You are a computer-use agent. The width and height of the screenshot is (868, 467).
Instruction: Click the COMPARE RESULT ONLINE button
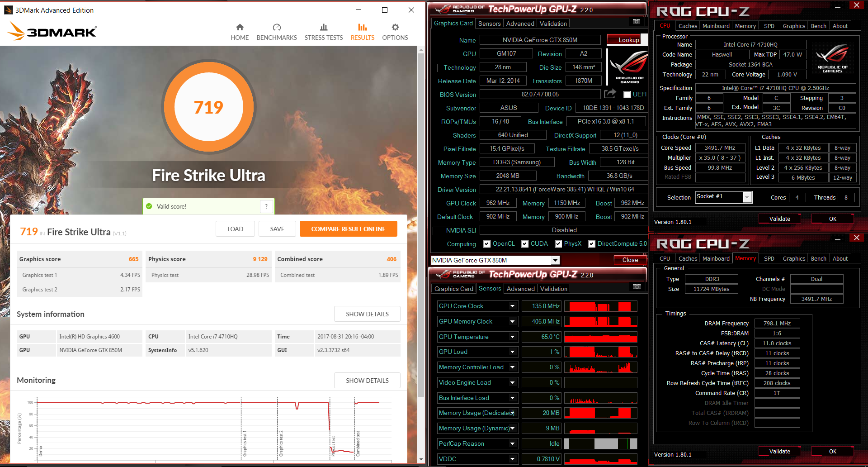click(x=348, y=229)
